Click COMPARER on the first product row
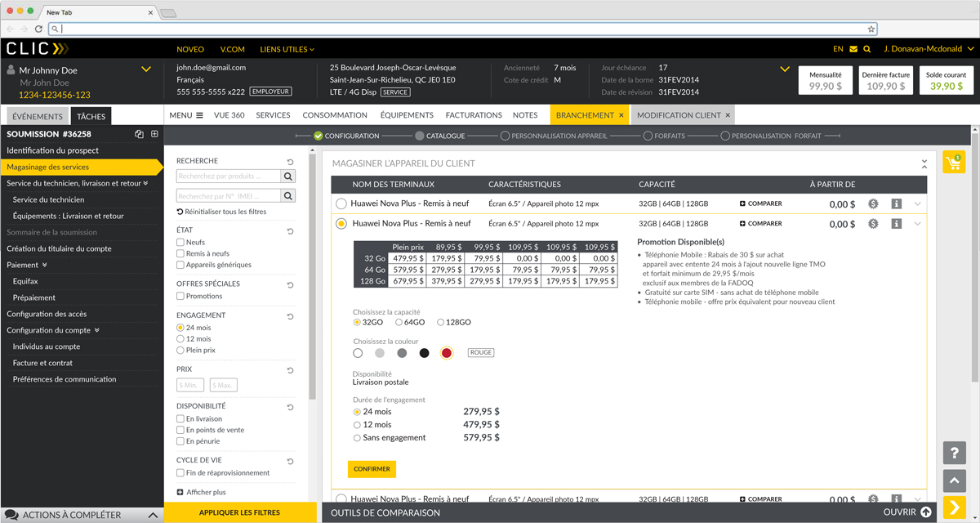This screenshot has width=980, height=523. pos(760,203)
